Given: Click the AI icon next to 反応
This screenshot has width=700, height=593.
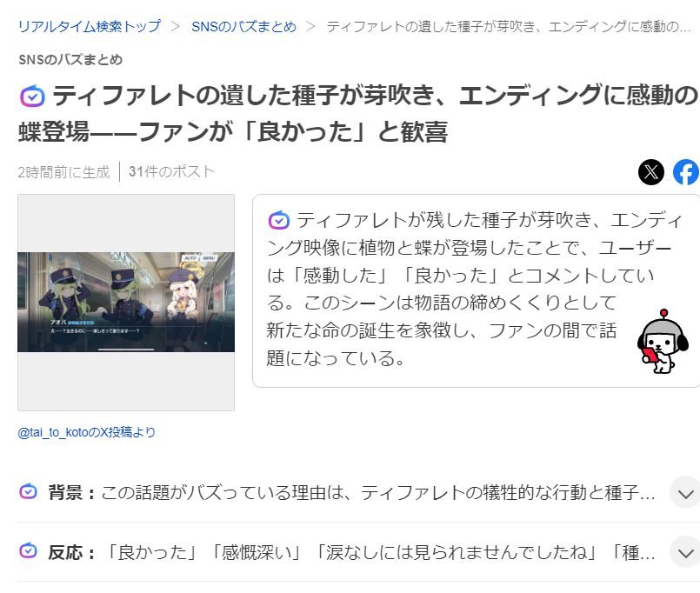Looking at the screenshot, I should pyautogui.click(x=29, y=551).
